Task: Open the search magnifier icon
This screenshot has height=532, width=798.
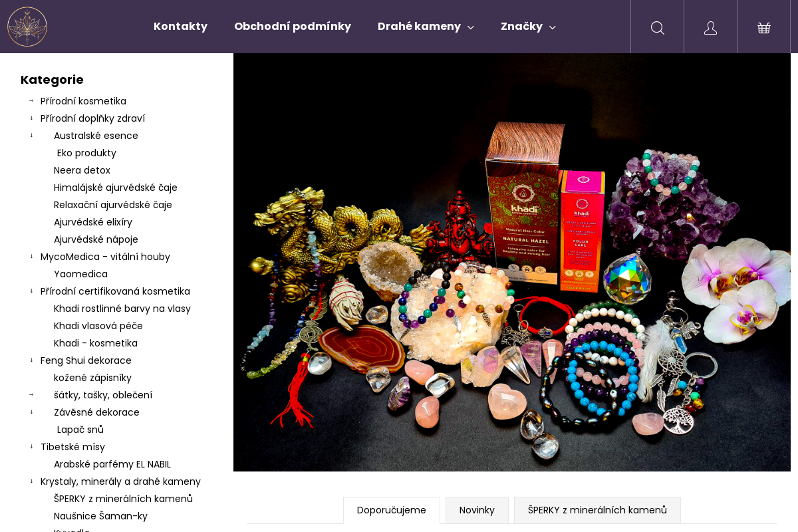Action: 657,27
